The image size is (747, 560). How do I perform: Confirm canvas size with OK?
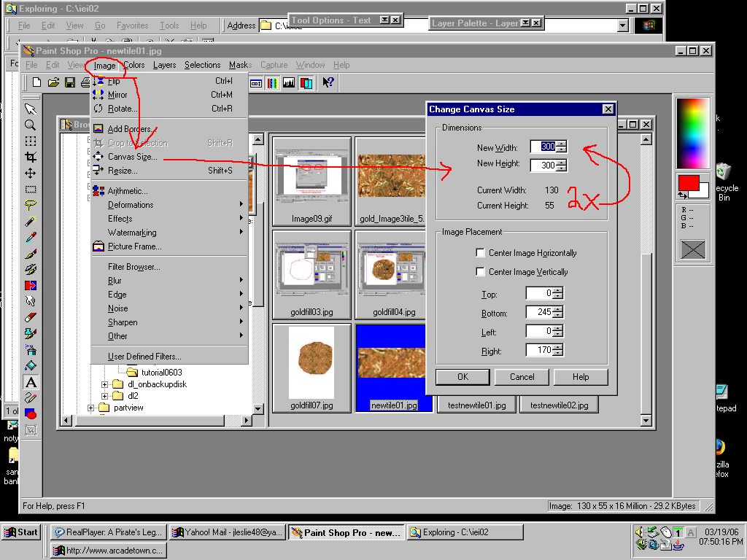click(x=462, y=377)
